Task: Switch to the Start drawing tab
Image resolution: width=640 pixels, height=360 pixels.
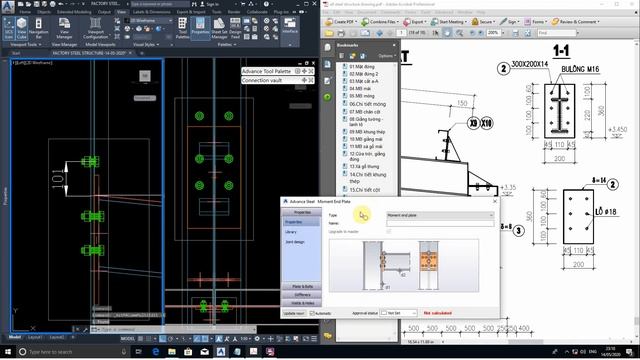Action: (x=16, y=53)
